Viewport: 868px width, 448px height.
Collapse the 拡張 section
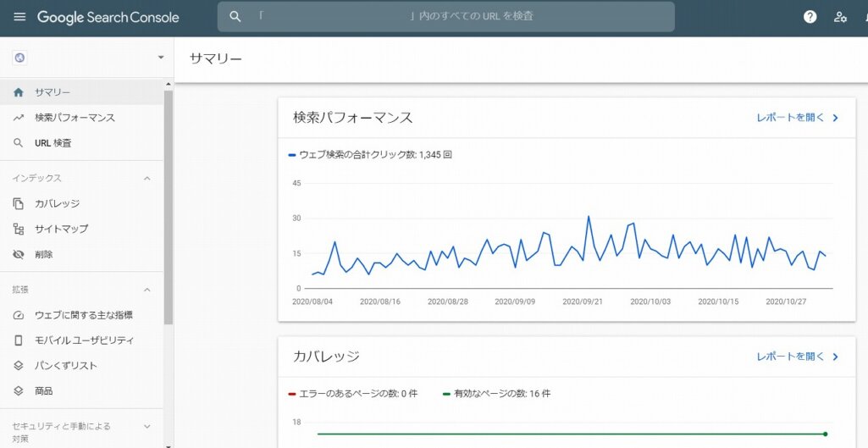pyautogui.click(x=147, y=290)
